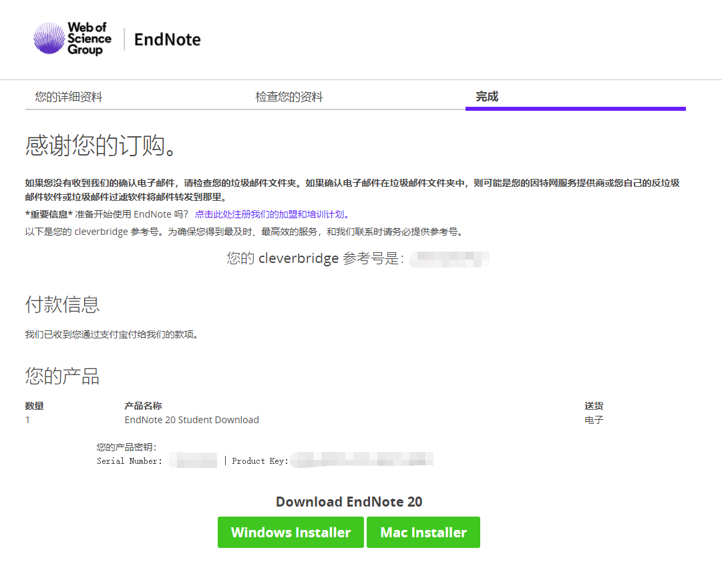The width and height of the screenshot is (722, 588).
Task: Click the blurred cleverbridge reference number
Action: (449, 259)
